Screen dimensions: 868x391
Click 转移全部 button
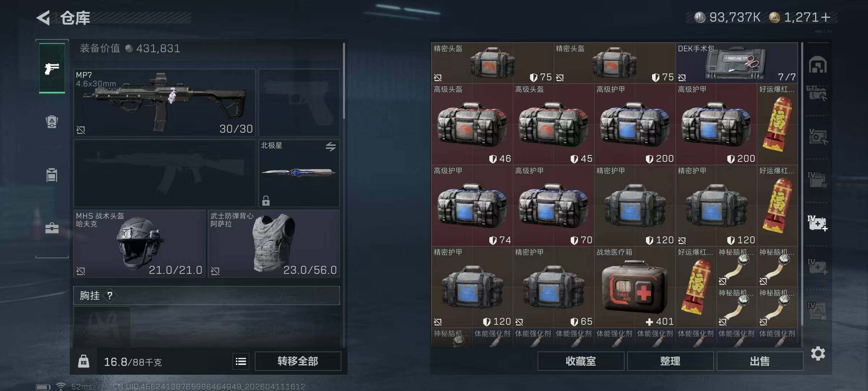[298, 361]
